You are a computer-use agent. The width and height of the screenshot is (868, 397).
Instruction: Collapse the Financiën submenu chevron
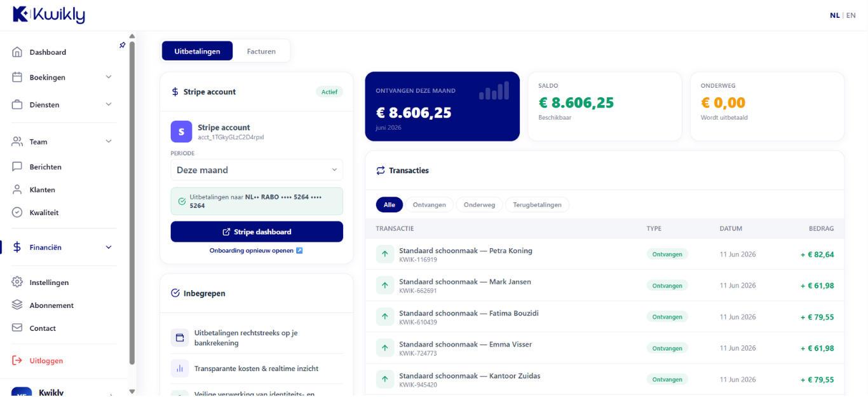point(109,247)
